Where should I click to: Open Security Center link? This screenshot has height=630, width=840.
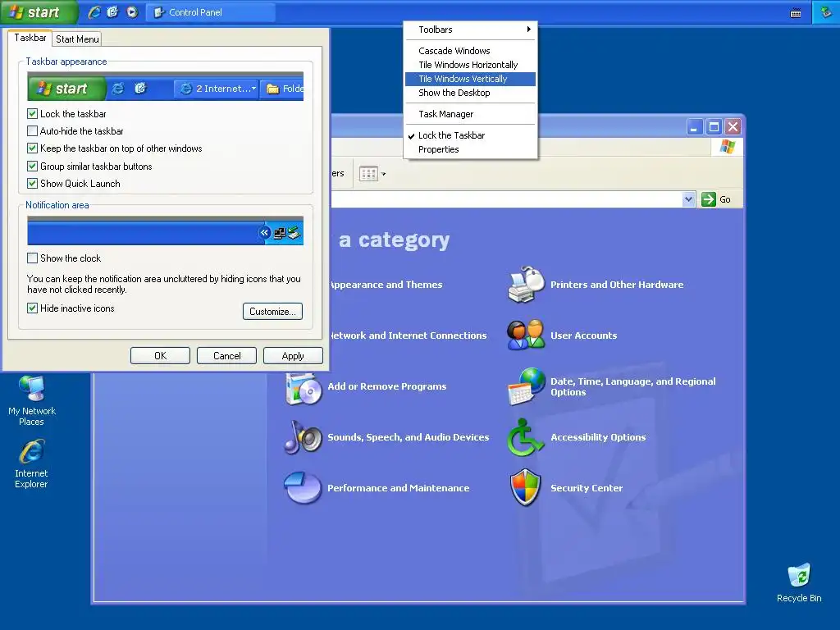587,488
